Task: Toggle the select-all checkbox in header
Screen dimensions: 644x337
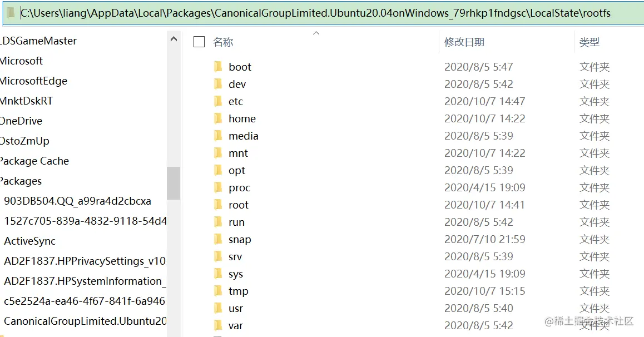Action: click(199, 42)
